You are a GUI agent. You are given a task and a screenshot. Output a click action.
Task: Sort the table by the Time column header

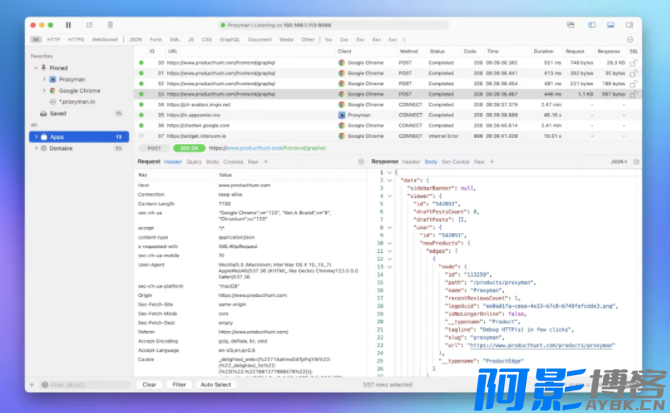coord(493,51)
